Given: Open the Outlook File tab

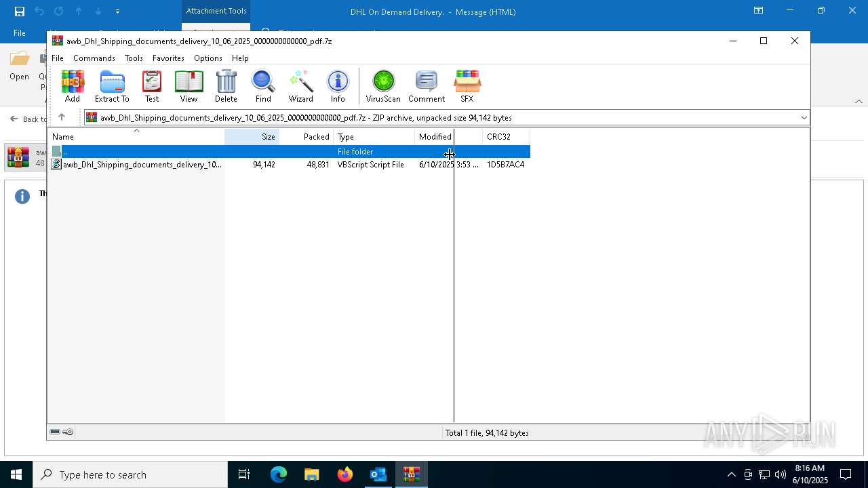Looking at the screenshot, I should point(20,33).
